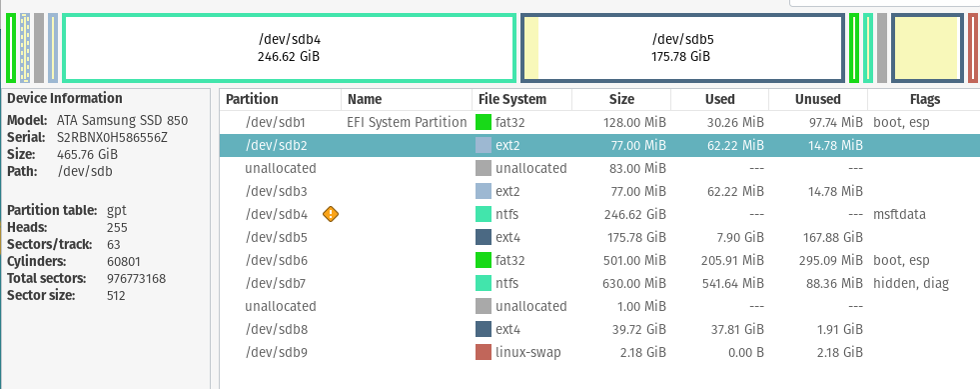Click the Flags column header
Screen dimensions: 980x389
tap(924, 99)
